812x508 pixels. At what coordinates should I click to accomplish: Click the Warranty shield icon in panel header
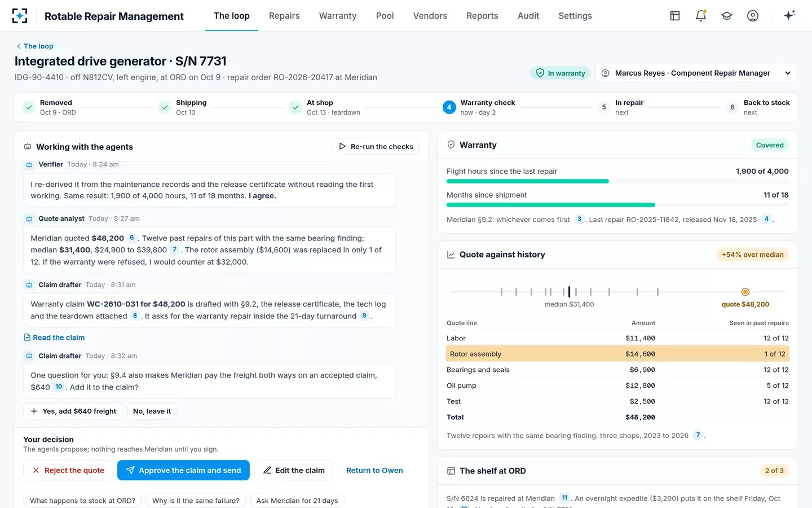coord(451,145)
